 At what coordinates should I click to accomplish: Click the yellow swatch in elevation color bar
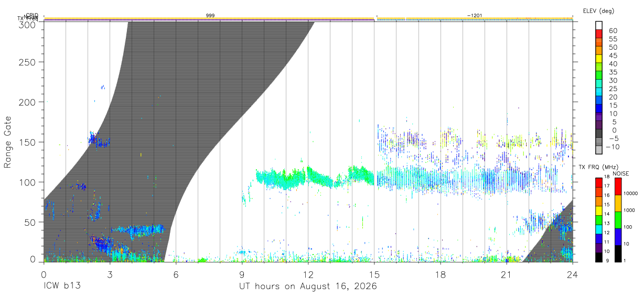coord(599,59)
